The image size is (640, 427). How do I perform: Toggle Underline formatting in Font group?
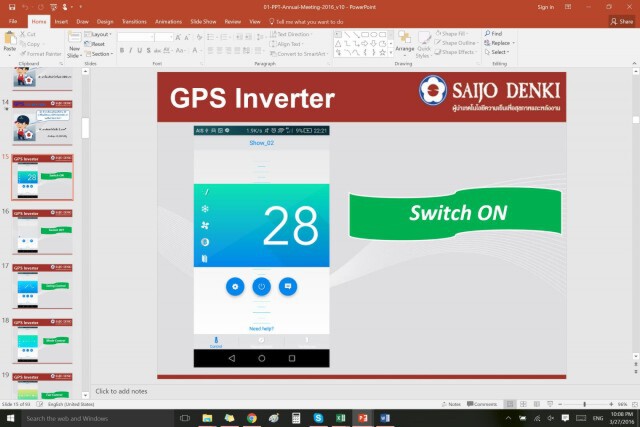click(x=140, y=51)
